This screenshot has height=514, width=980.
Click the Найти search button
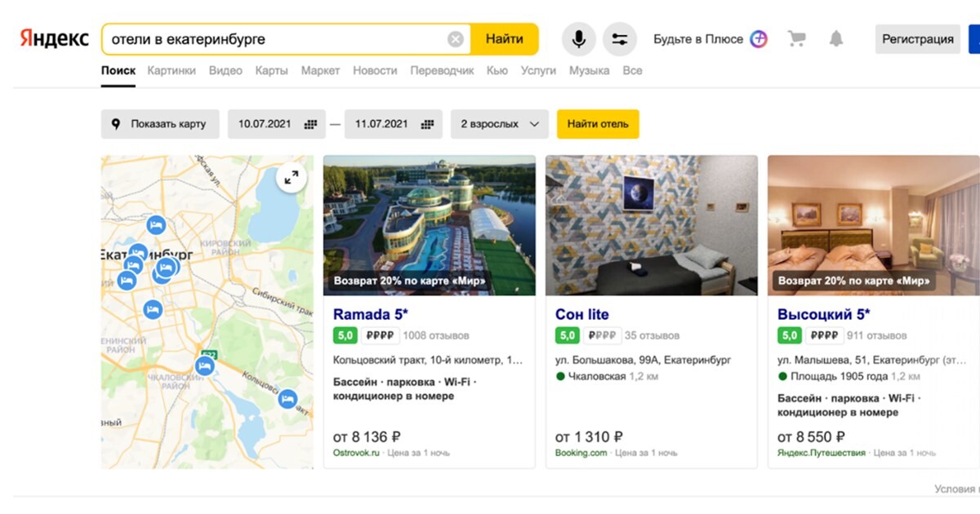[504, 39]
